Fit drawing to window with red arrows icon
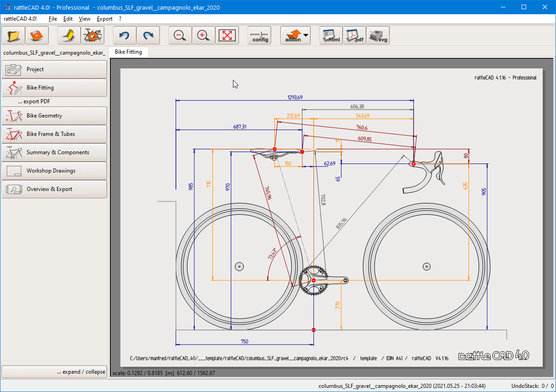Viewport: 556px width, 392px height. [227, 35]
